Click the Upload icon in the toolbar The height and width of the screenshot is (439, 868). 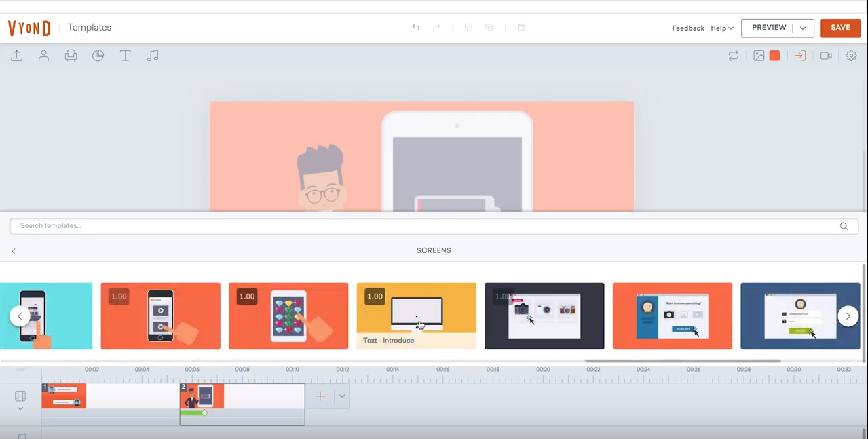(x=17, y=56)
